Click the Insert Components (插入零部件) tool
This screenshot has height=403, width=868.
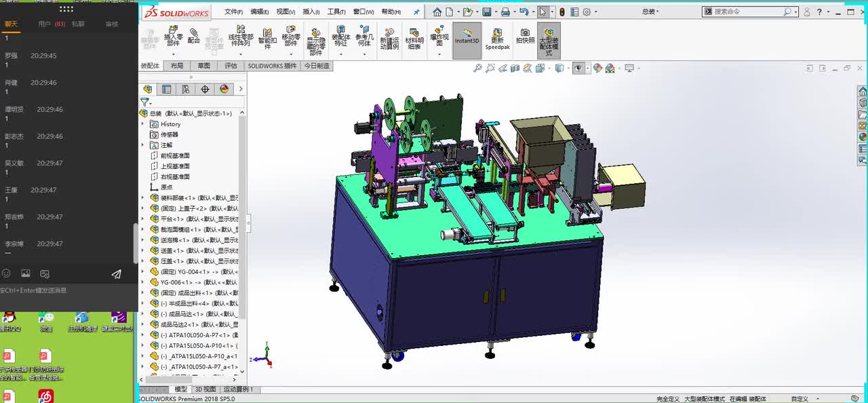(173, 35)
